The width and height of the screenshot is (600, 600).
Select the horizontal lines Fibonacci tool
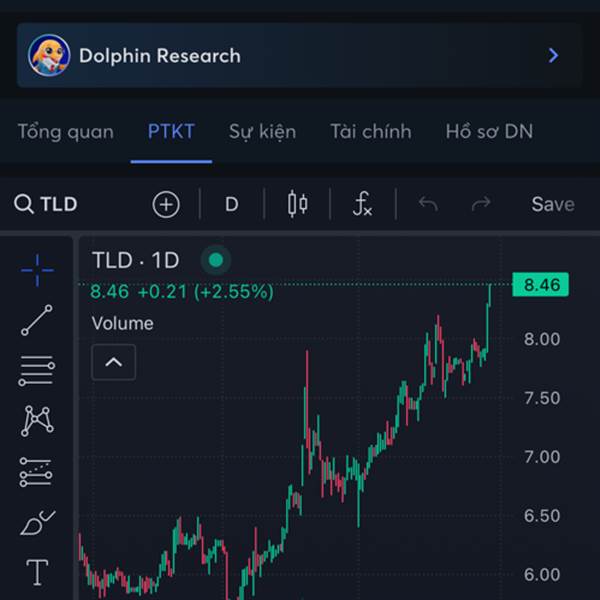click(x=37, y=370)
